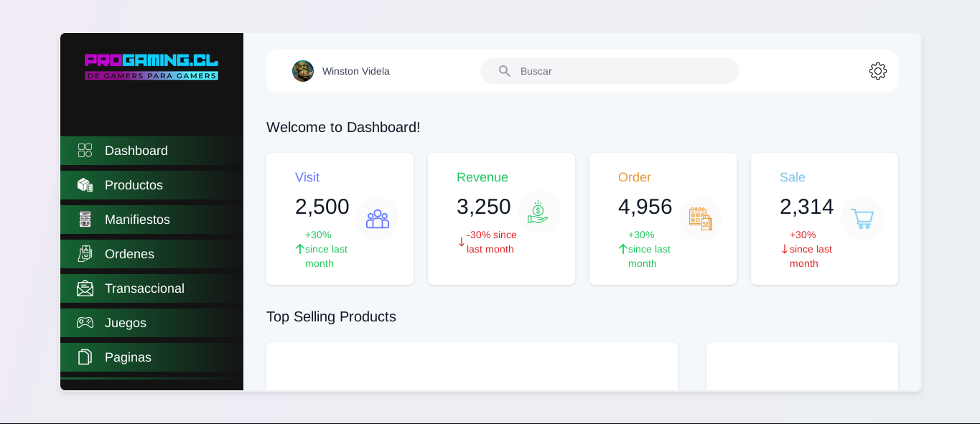Select the Order statistics card title
This screenshot has height=424, width=980.
click(x=635, y=177)
